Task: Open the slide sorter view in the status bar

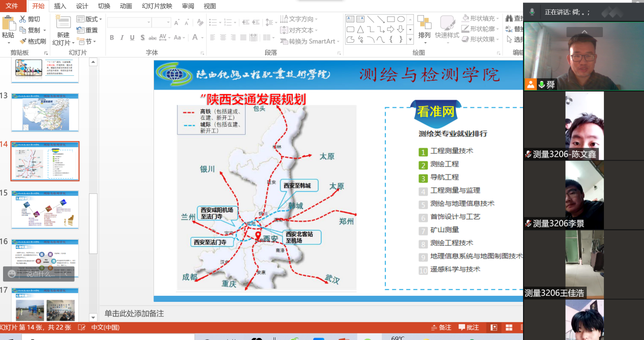Action: (508, 327)
